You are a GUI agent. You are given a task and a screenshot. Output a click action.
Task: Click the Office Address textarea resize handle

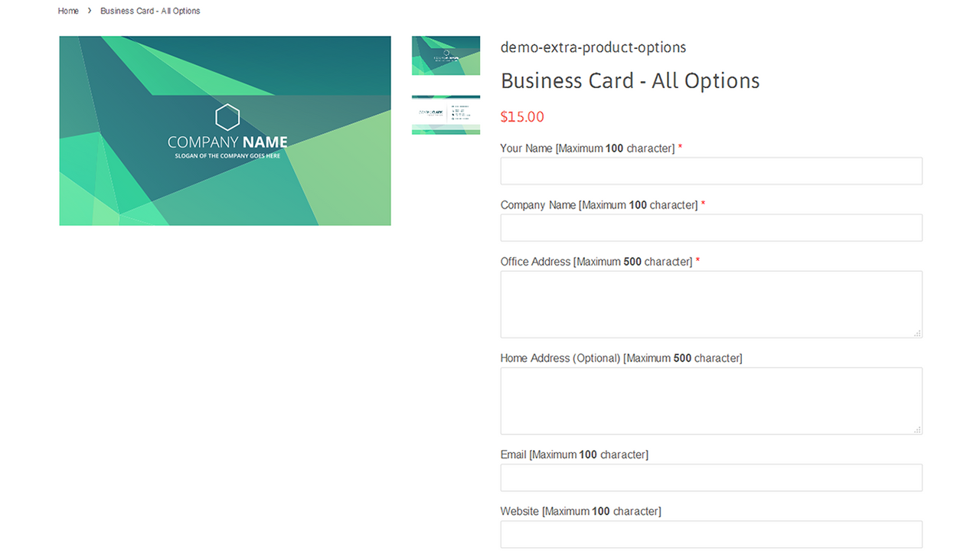click(x=917, y=334)
